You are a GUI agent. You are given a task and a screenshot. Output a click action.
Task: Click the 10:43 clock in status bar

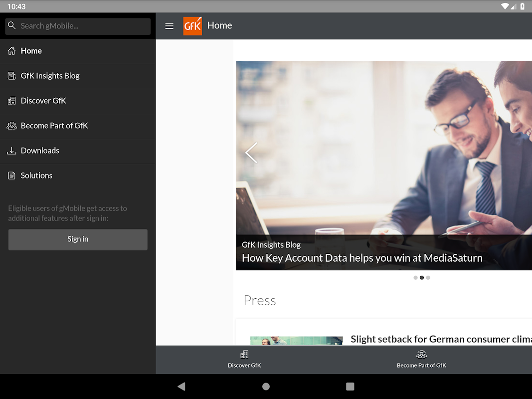(16, 6)
